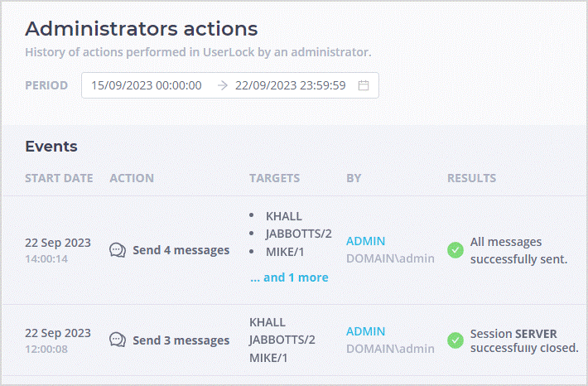This screenshot has width=588, height=386.
Task: Click green checkmark beside Session SERVER closed
Action: (x=455, y=340)
